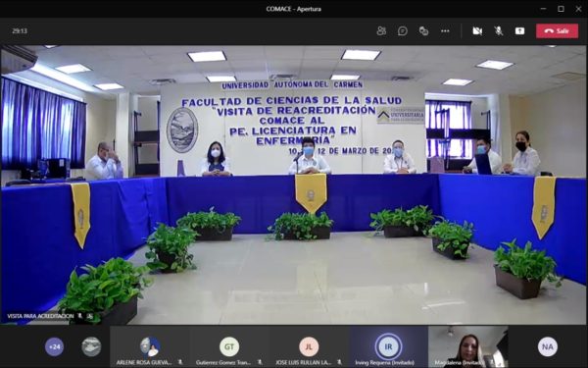The image size is (588, 368).
Task: Click the main shared conference room video
Action: click(293, 184)
